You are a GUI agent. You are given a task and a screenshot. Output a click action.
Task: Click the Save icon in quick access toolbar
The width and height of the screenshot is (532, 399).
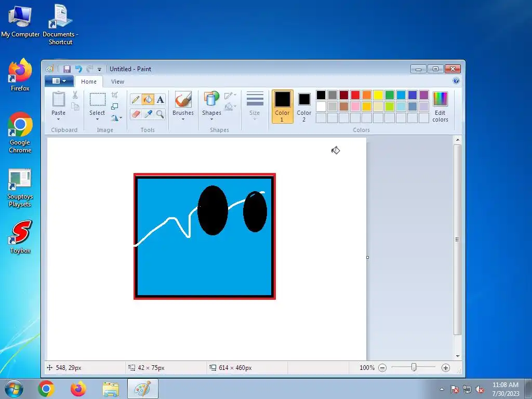point(67,69)
